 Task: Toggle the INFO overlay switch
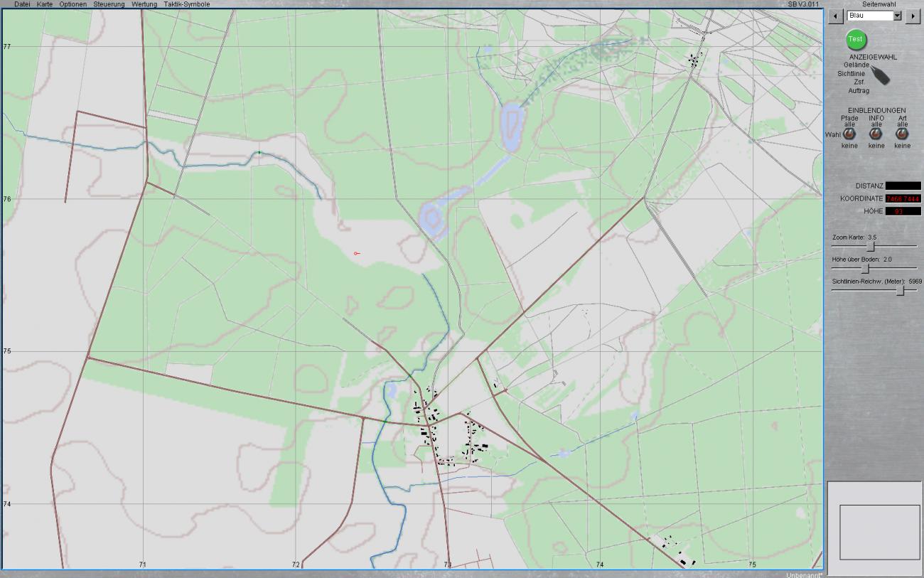(x=876, y=134)
